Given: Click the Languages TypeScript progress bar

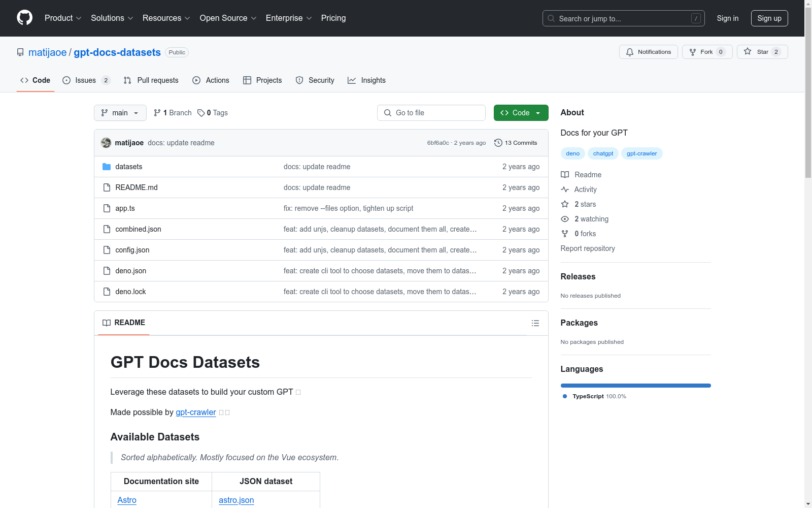Looking at the screenshot, I should 636,386.
